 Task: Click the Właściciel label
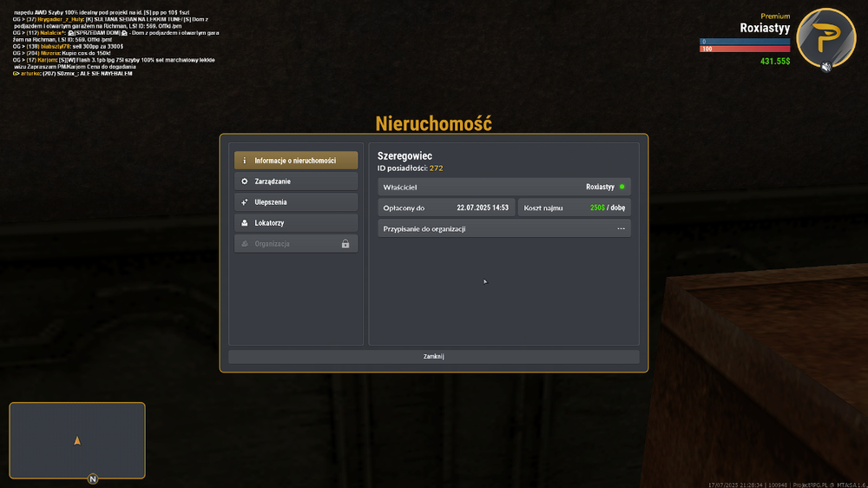click(x=399, y=188)
